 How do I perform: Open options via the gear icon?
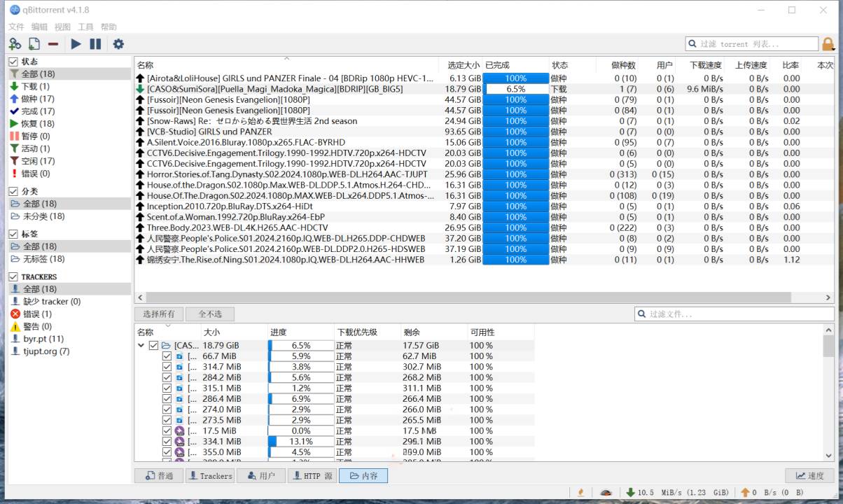(118, 44)
